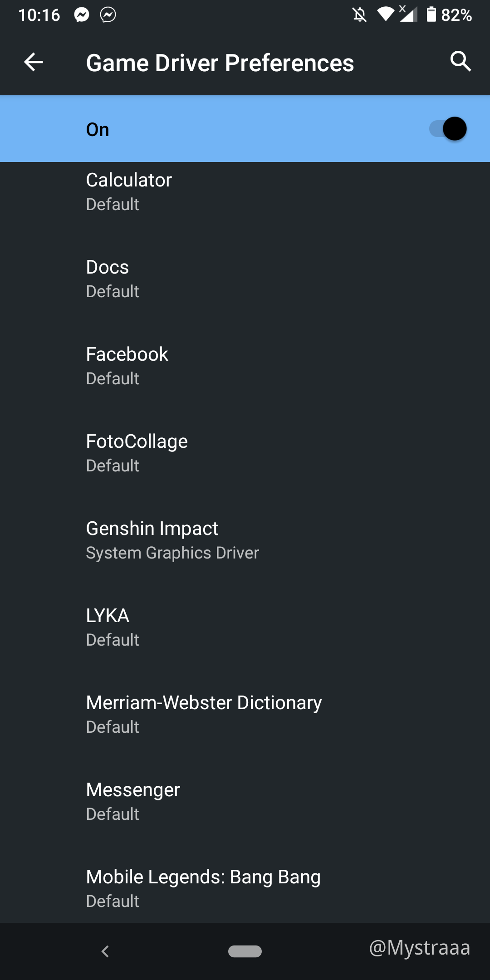Tap the outlined Messenger notification icon
The image size is (490, 980).
pos(108,15)
